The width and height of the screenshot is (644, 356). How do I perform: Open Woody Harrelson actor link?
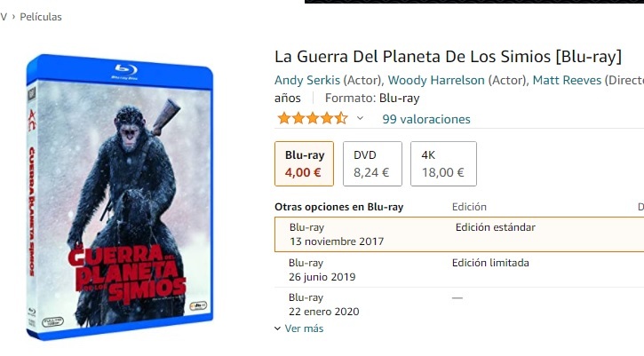(436, 80)
